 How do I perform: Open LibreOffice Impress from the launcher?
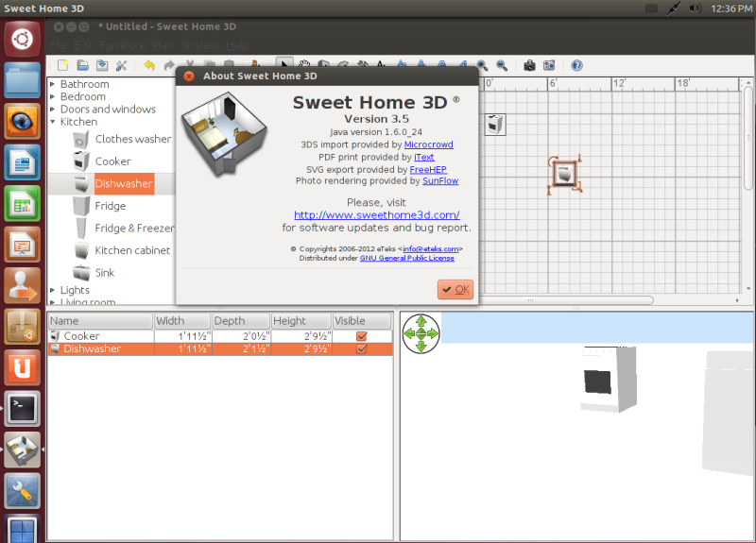tap(22, 245)
